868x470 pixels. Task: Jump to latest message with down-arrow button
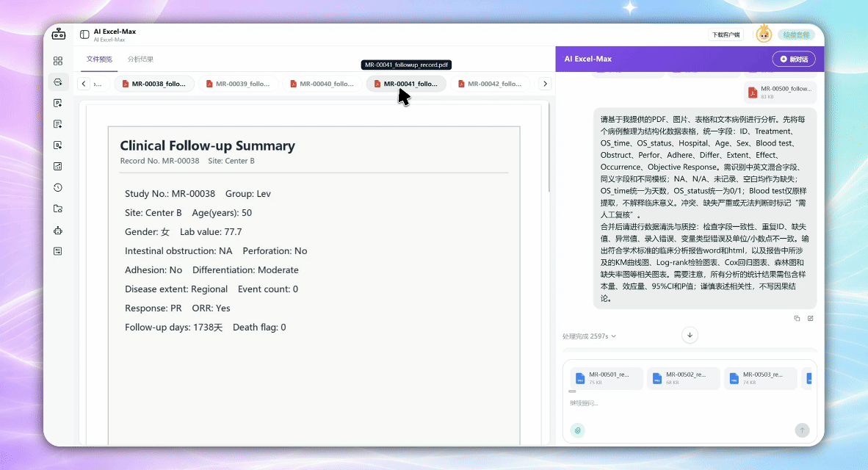(690, 335)
